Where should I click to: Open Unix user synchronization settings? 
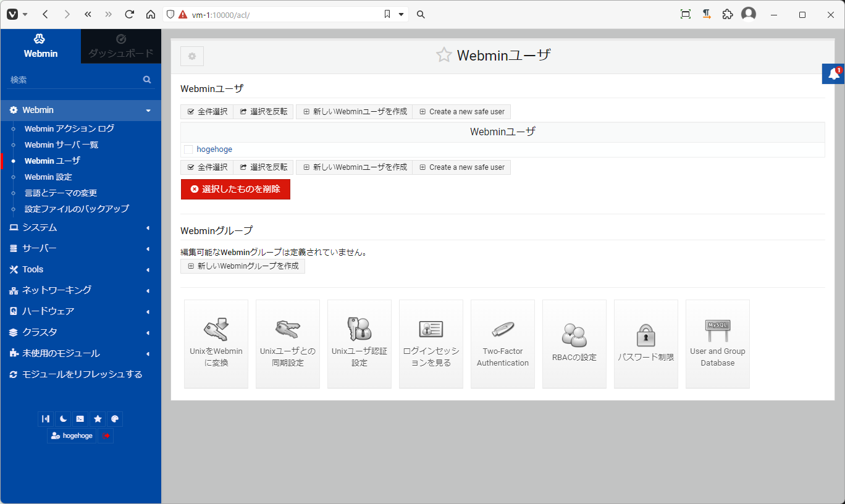[x=288, y=344]
